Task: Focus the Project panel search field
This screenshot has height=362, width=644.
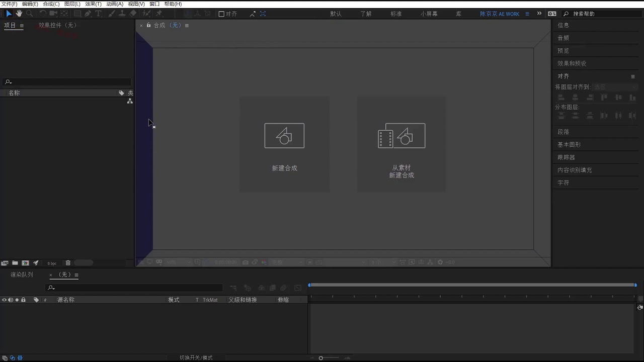Action: coord(67,82)
